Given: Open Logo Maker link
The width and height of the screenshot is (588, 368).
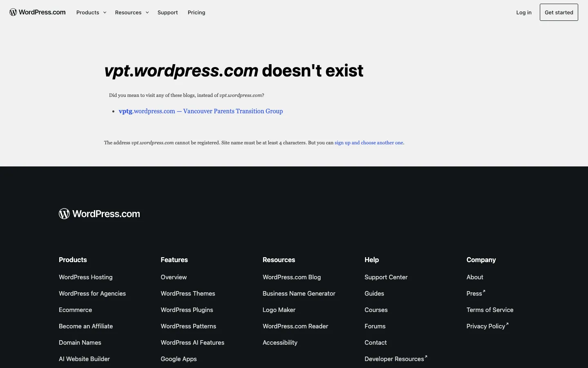Looking at the screenshot, I should [x=279, y=310].
